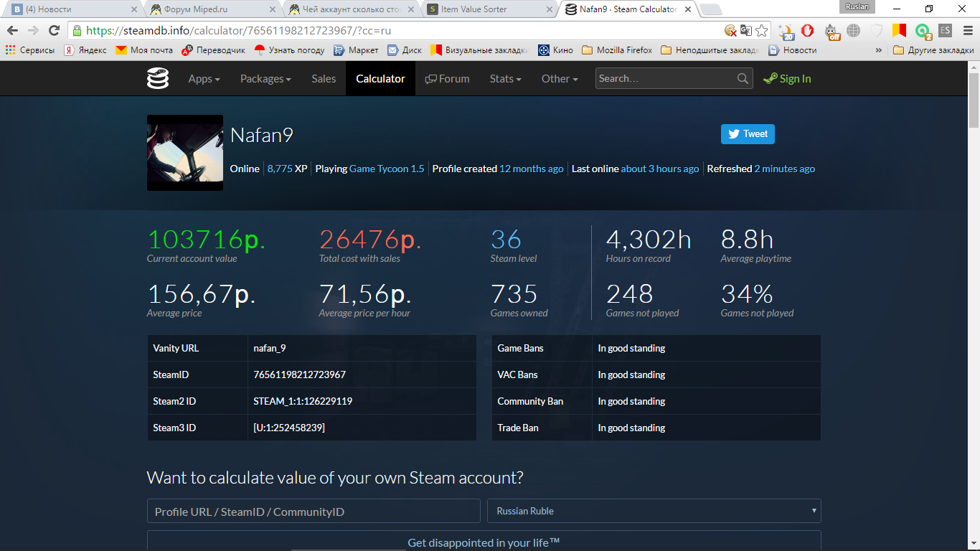The height and width of the screenshot is (551, 980).
Task: Open the Узнать погоду bookmark
Action: click(290, 50)
